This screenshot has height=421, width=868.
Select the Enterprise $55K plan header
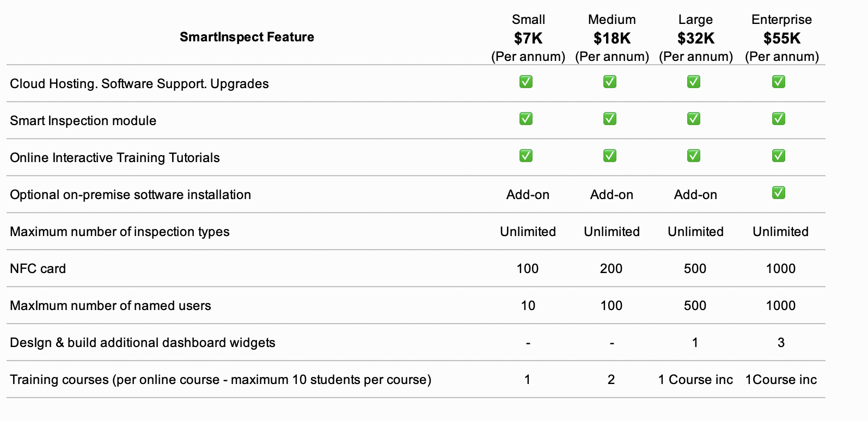[781, 38]
